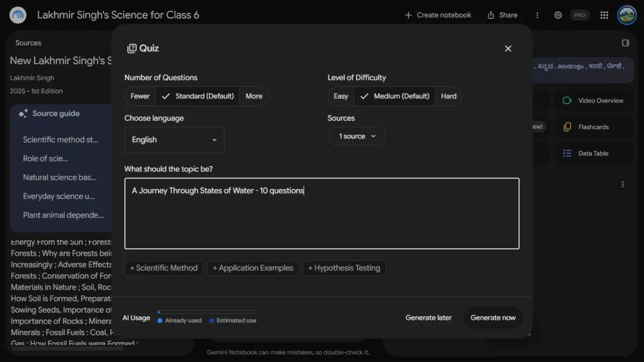Click the Source guide sparkle icon
Viewport: 644px width, 362px height.
[23, 113]
